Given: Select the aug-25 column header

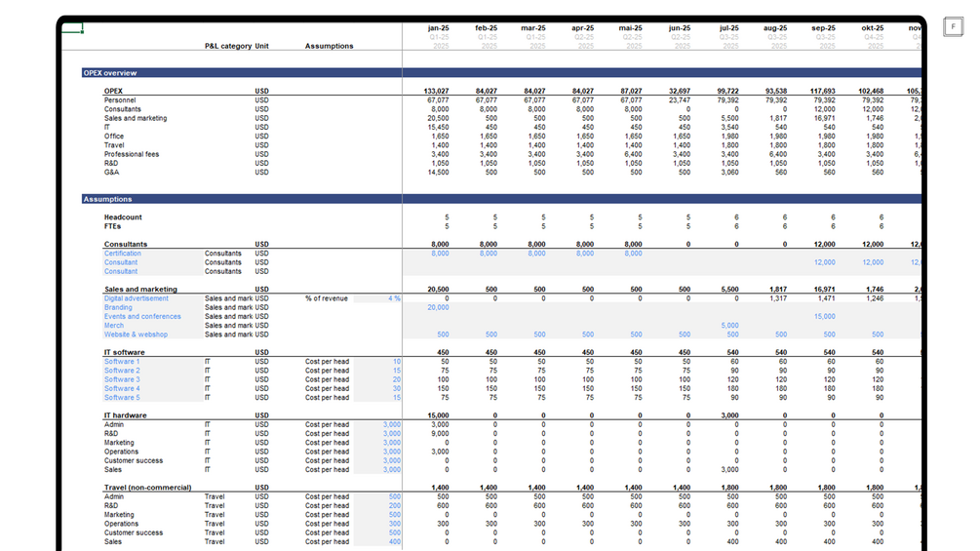Looking at the screenshot, I should pyautogui.click(x=775, y=28).
